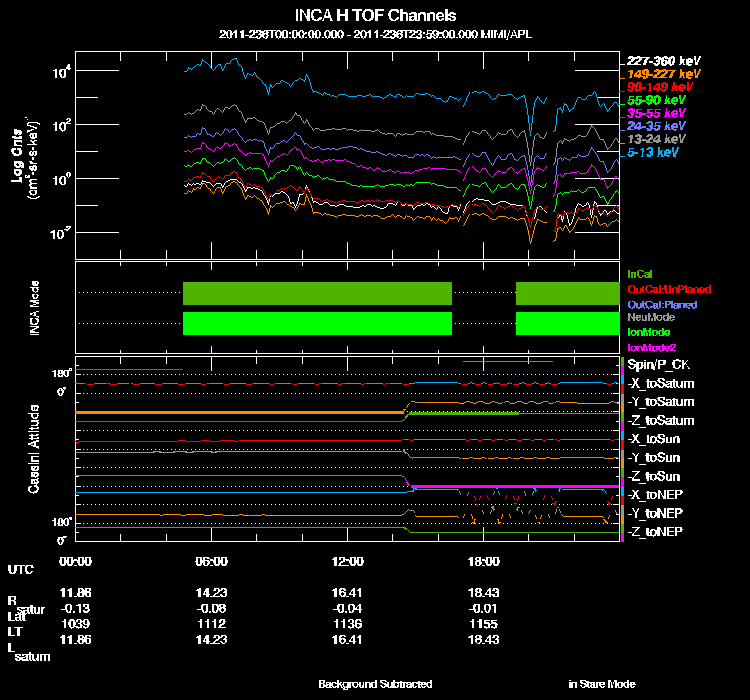Click the UTC row label

tap(21, 569)
